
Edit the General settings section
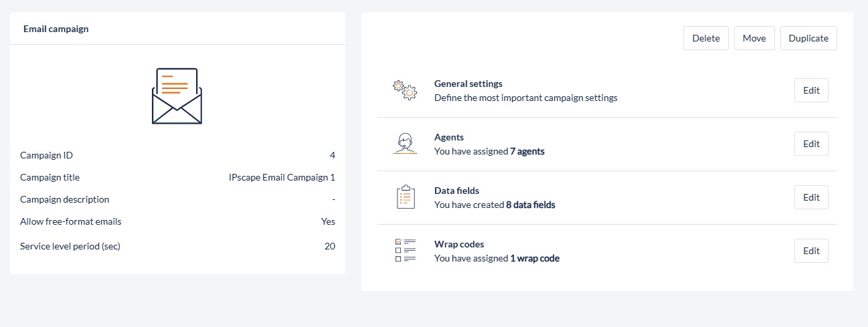(811, 90)
